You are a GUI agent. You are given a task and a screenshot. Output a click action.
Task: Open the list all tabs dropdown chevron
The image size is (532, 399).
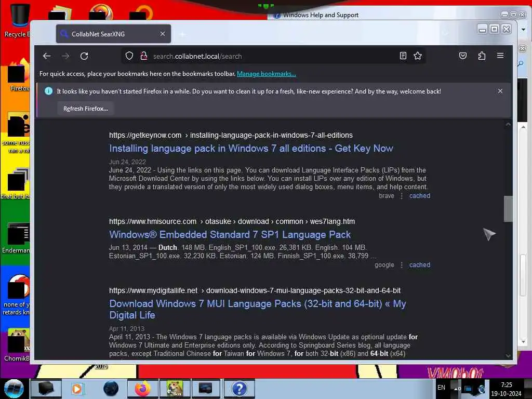(x=445, y=34)
